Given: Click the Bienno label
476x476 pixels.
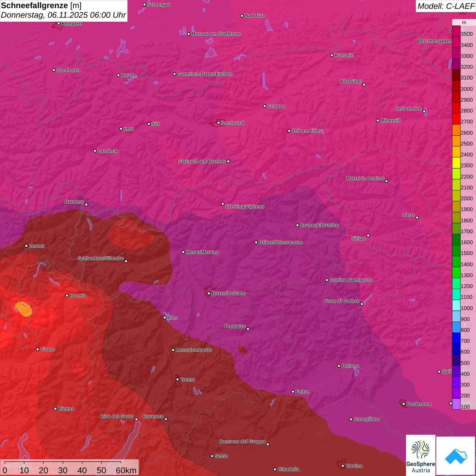Looking at the screenshot, I should click(x=66, y=409).
